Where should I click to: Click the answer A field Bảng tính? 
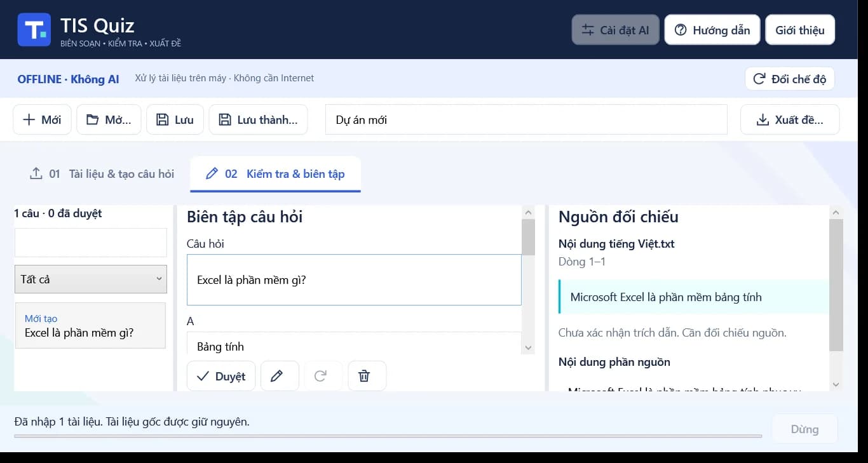tap(354, 344)
